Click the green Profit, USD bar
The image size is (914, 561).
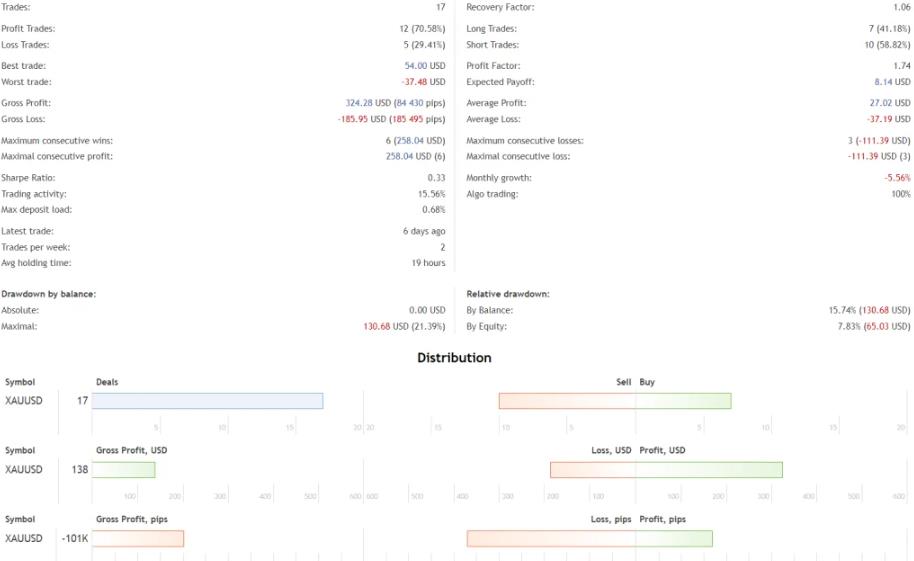[709, 470]
